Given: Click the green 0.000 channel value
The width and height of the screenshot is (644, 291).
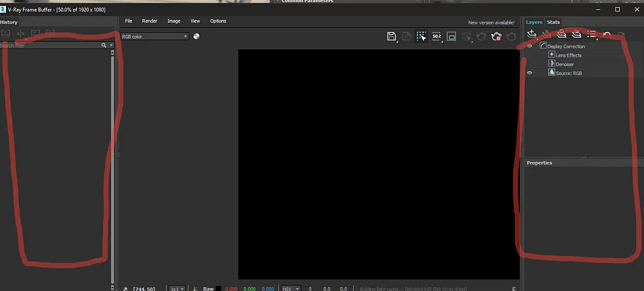Looking at the screenshot, I should [249, 289].
